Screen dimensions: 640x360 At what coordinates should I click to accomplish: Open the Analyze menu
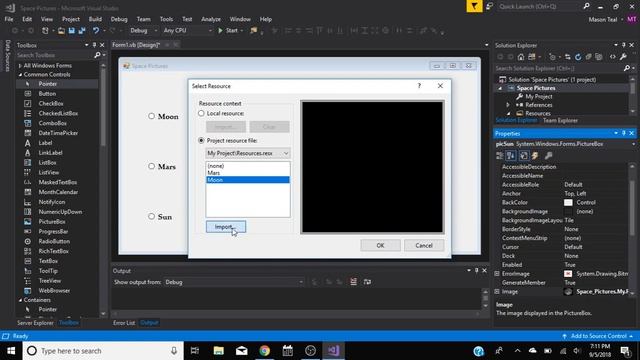(x=211, y=19)
